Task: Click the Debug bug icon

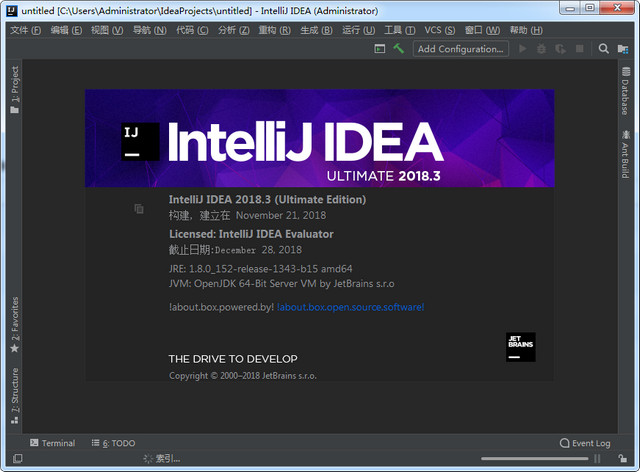Action: click(x=541, y=48)
